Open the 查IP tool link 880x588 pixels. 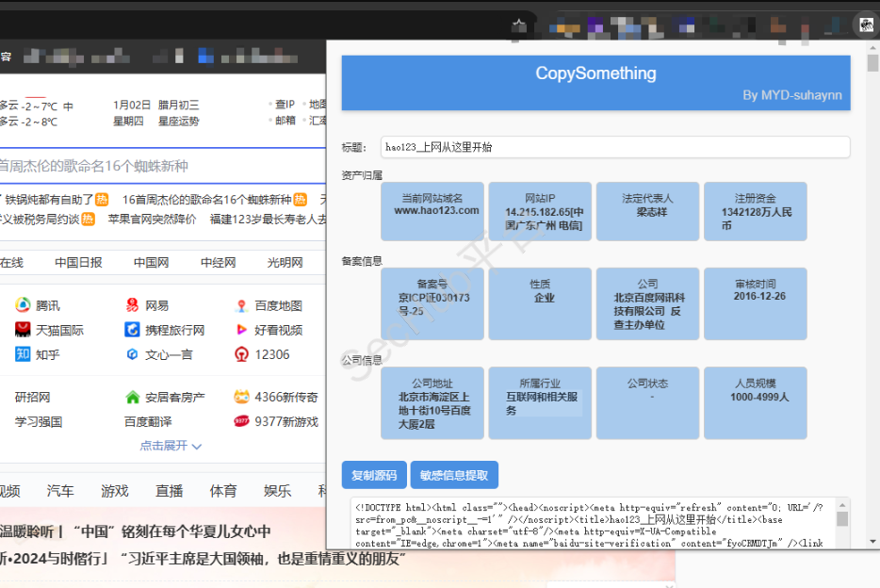(285, 105)
